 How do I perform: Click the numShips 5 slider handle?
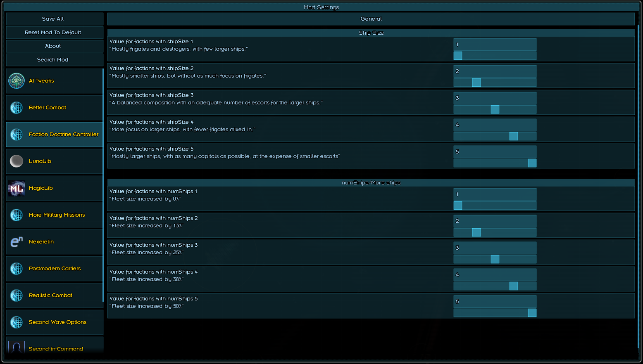click(x=532, y=313)
